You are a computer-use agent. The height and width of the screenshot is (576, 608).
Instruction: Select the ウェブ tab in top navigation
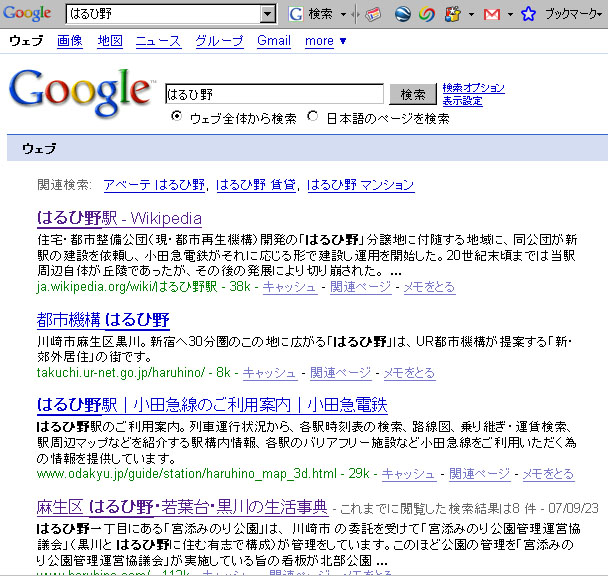(x=26, y=41)
